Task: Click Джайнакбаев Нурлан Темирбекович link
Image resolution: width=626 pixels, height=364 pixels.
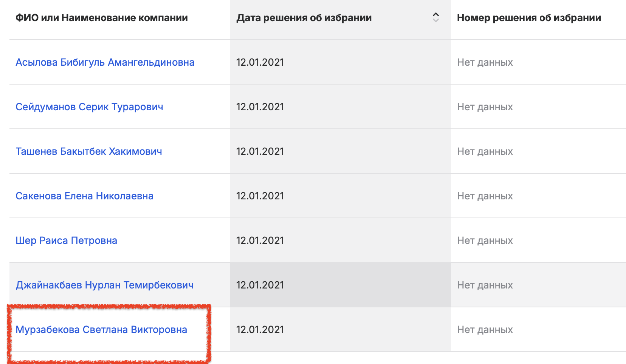Action: [104, 285]
